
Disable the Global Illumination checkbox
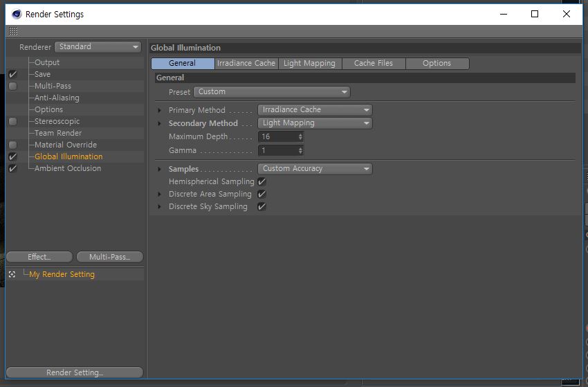(x=12, y=157)
